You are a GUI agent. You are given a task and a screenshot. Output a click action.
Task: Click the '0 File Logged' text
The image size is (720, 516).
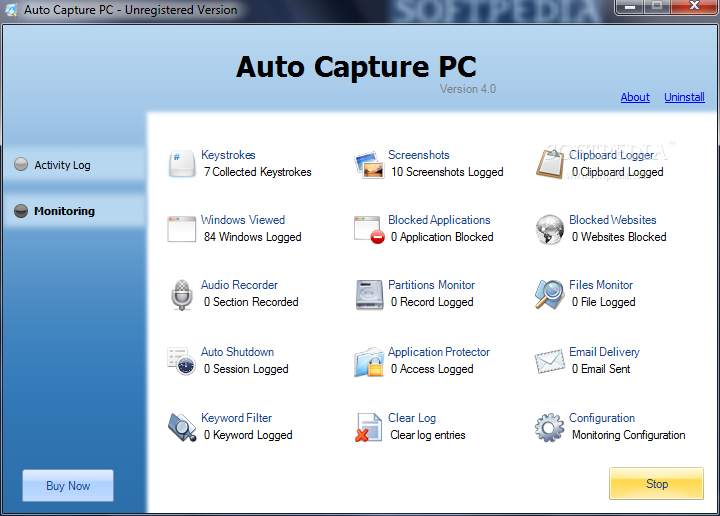point(603,302)
